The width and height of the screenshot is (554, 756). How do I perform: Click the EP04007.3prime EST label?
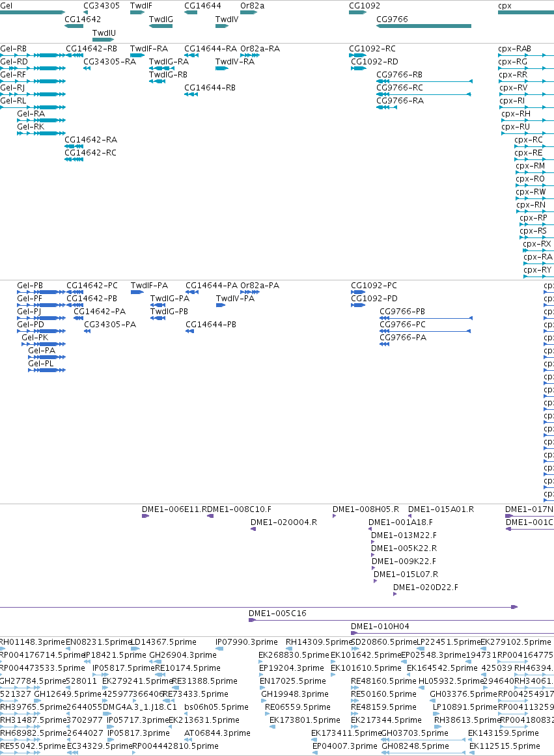tap(344, 746)
